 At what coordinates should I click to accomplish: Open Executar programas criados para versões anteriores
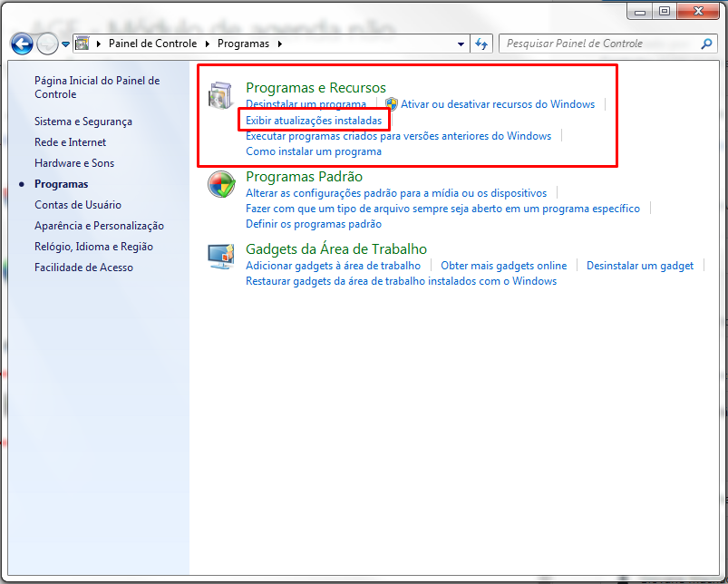(x=398, y=136)
